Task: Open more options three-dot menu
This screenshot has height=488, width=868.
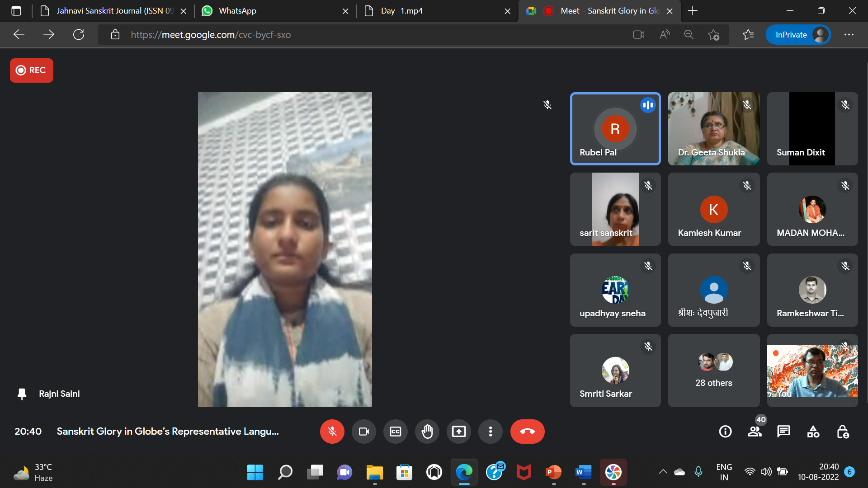Action: click(490, 432)
